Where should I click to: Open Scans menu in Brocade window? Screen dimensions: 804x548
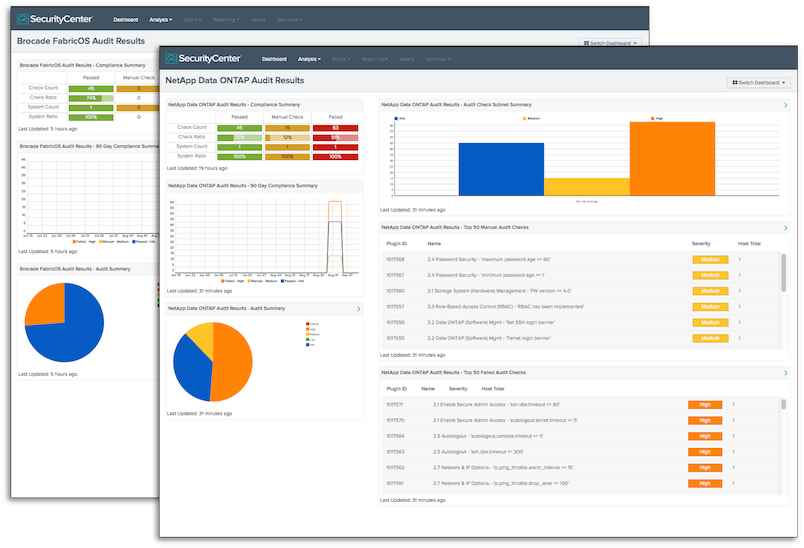pyautogui.click(x=192, y=19)
